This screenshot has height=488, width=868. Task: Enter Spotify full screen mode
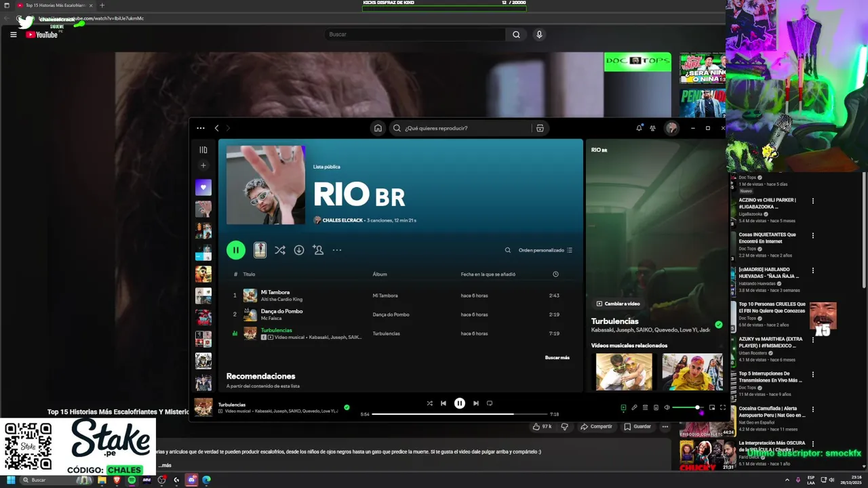coord(723,407)
